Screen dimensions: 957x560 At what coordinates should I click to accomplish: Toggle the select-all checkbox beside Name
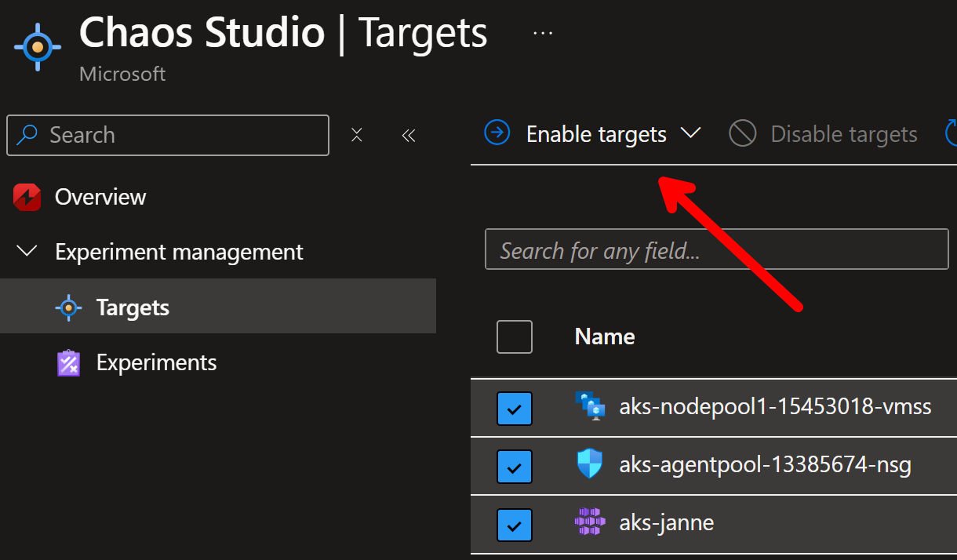[x=515, y=337]
